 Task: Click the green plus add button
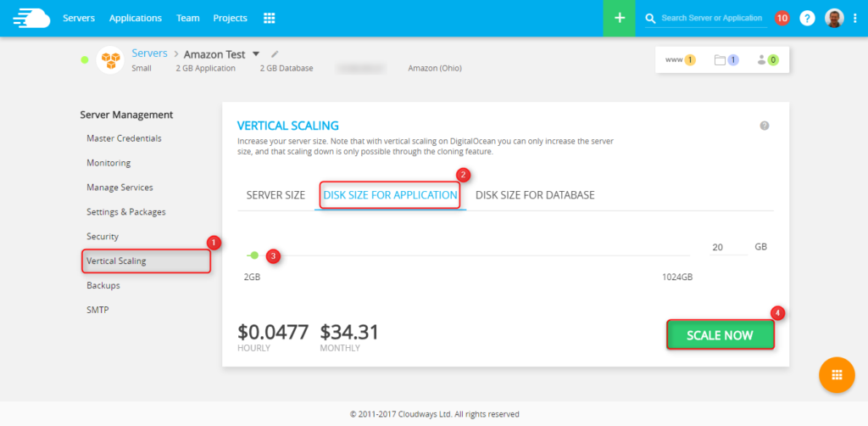(620, 18)
